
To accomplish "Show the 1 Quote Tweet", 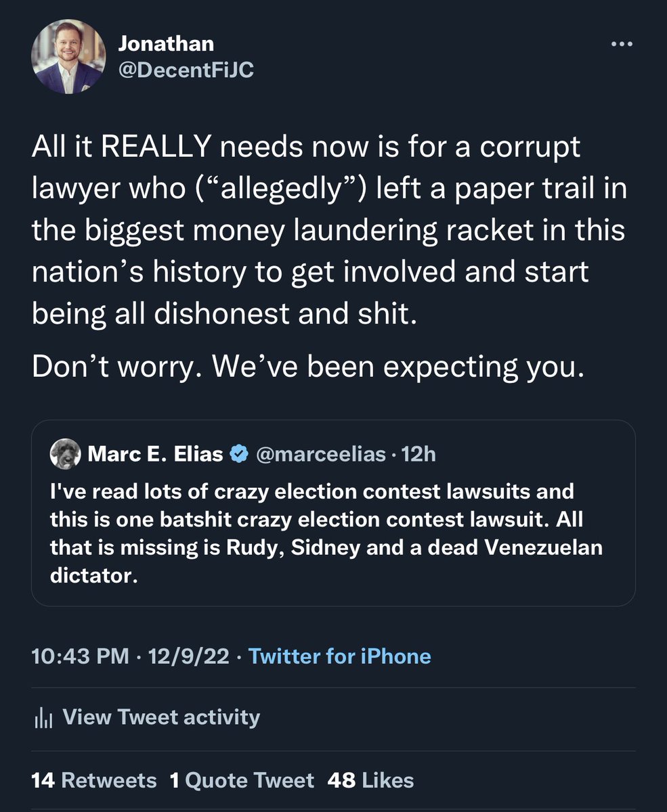I will pyautogui.click(x=242, y=780).
